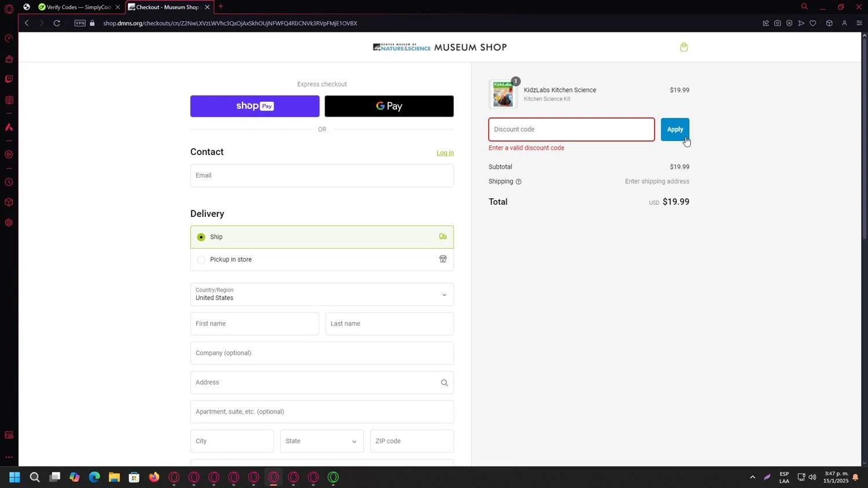Open sidebar three-dots more options
868x488 pixels.
pyautogui.click(x=9, y=457)
